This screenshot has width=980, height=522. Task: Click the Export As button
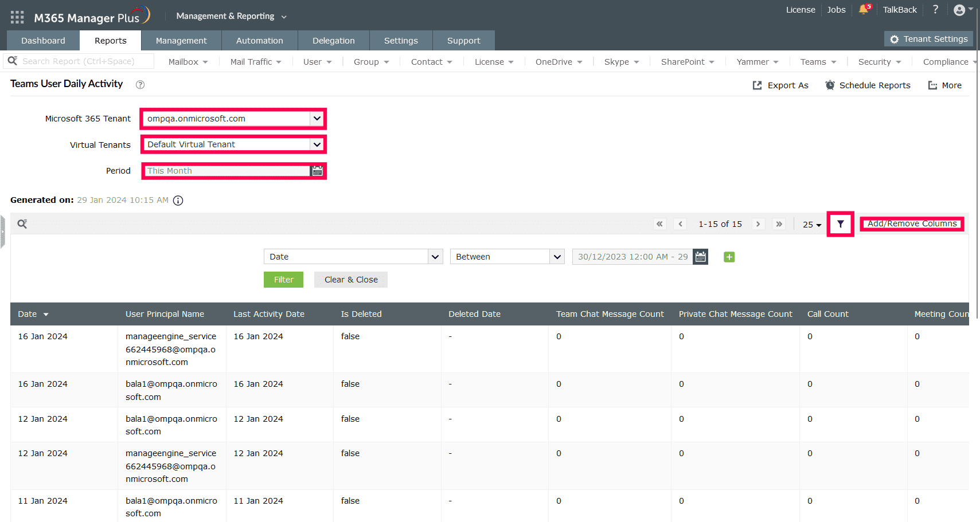780,85
